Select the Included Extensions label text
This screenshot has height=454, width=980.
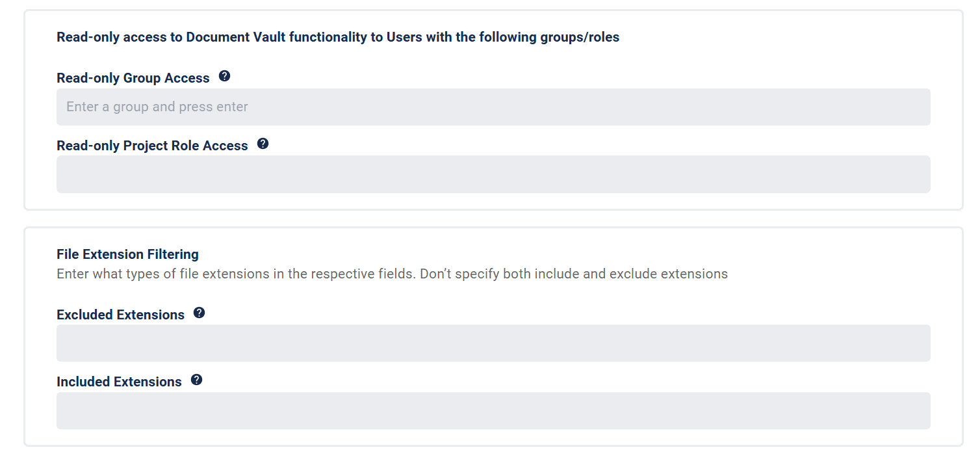119,382
